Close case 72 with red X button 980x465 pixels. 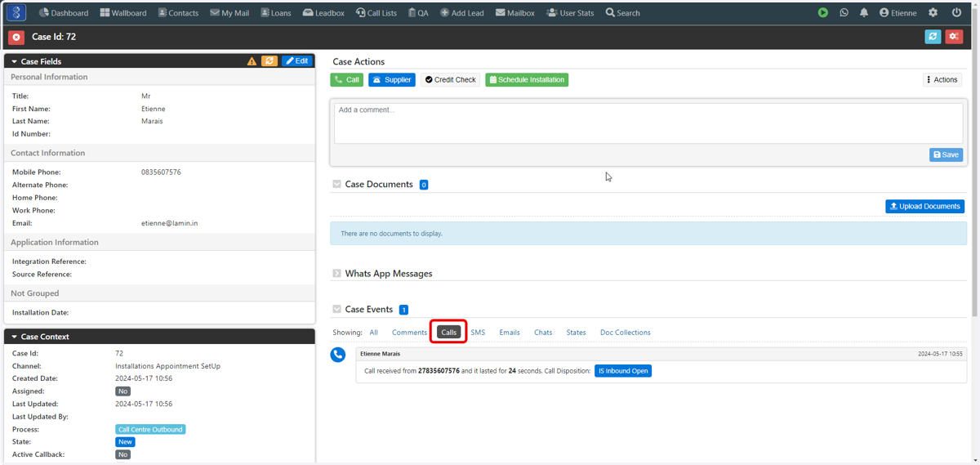[x=16, y=37]
